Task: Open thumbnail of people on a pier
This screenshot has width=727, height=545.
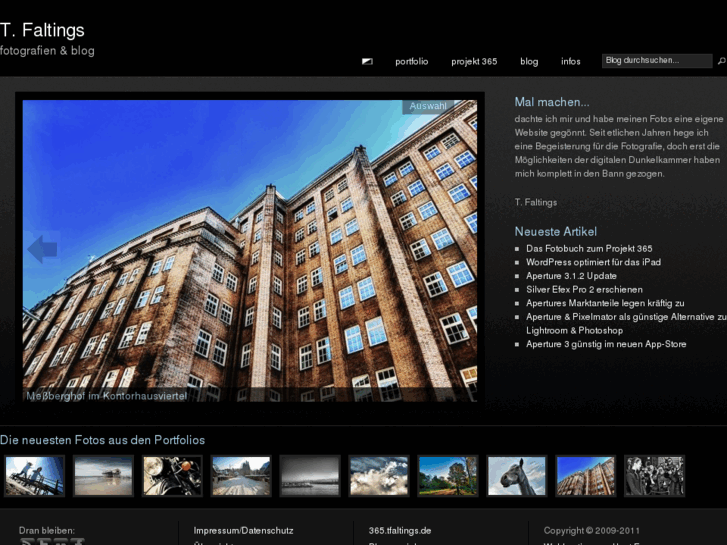Action: click(x=34, y=476)
